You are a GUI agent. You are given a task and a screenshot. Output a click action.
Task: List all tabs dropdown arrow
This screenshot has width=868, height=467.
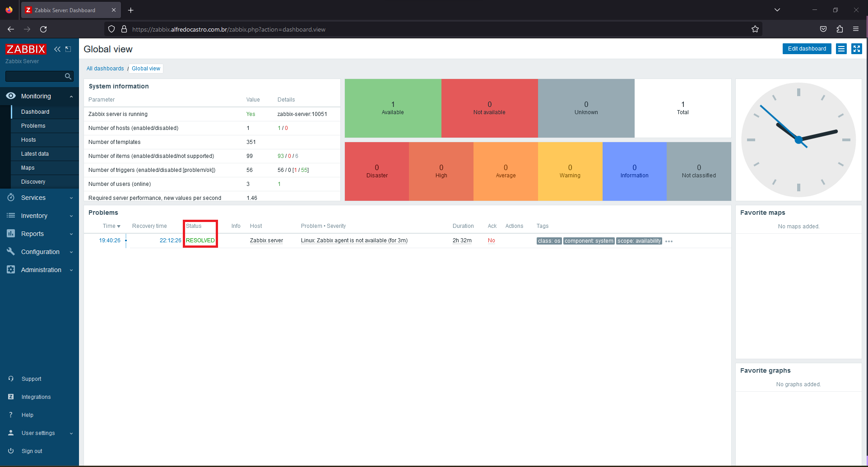[x=777, y=10]
